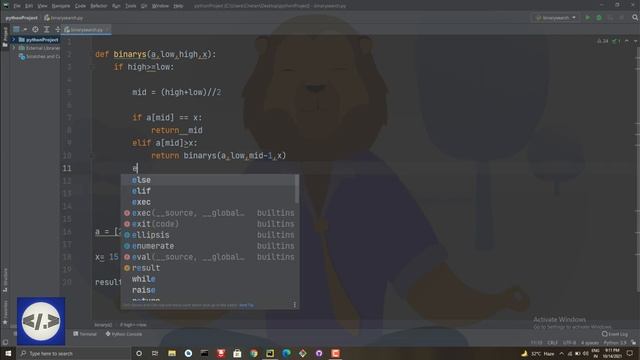This screenshot has width=640, height=360.
Task: Open the run configuration dropdown binarysearch
Action: (556, 18)
